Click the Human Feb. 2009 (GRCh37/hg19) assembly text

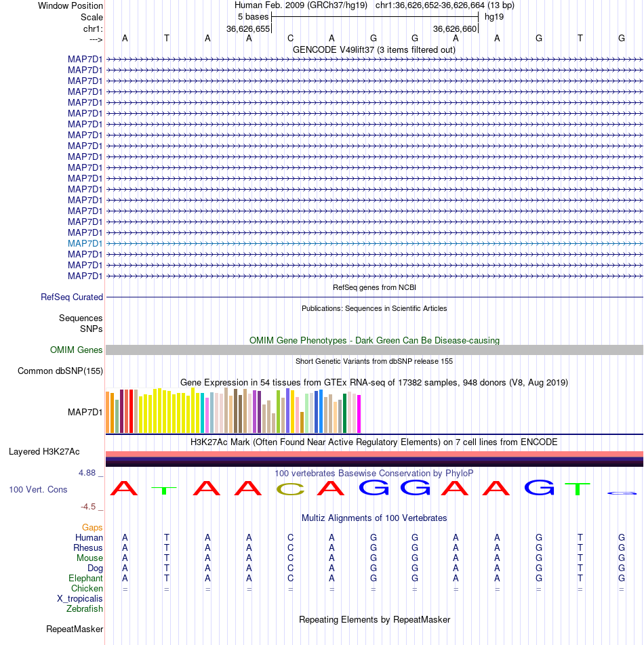(x=301, y=5)
